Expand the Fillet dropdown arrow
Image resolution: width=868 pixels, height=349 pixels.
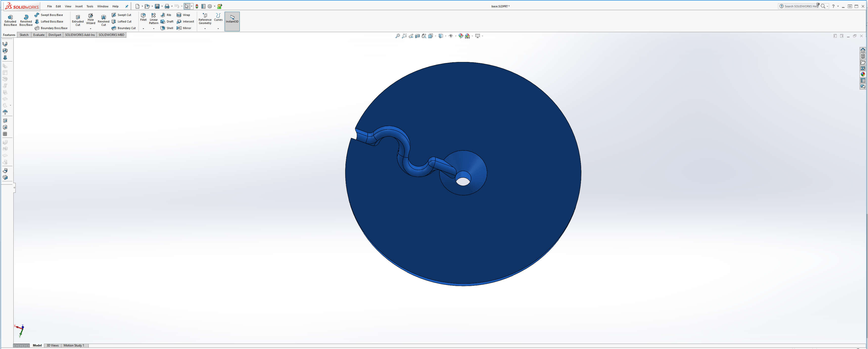(x=143, y=29)
